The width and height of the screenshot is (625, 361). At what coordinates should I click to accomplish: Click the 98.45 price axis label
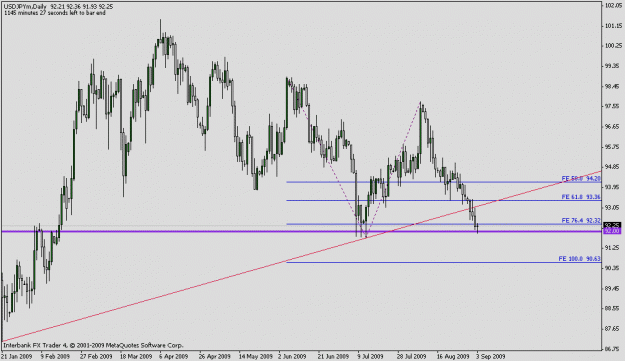coord(613,86)
